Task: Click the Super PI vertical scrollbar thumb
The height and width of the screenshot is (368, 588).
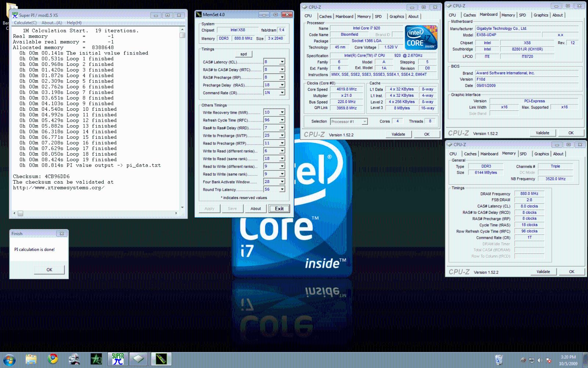Action: click(182, 35)
